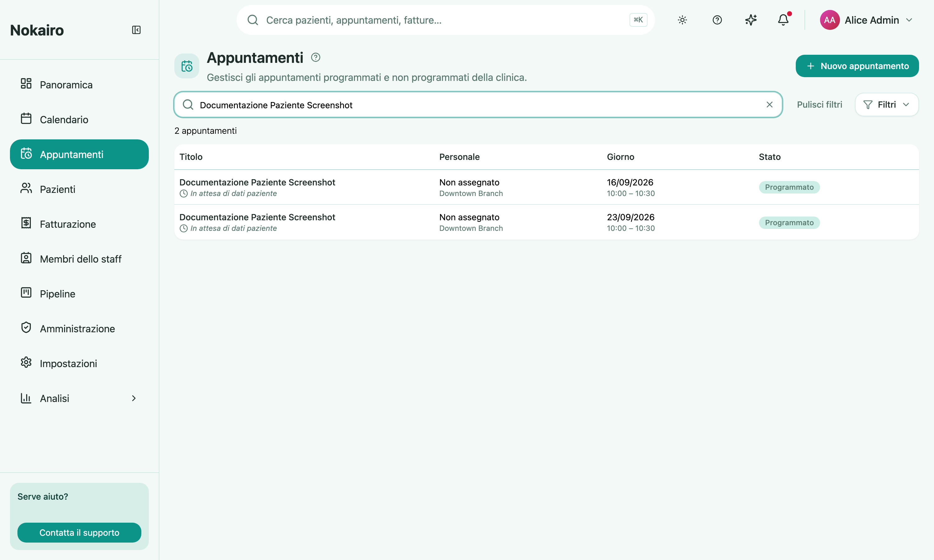This screenshot has width=934, height=560.
Task: Click the staff badge icon
Action: click(x=26, y=258)
